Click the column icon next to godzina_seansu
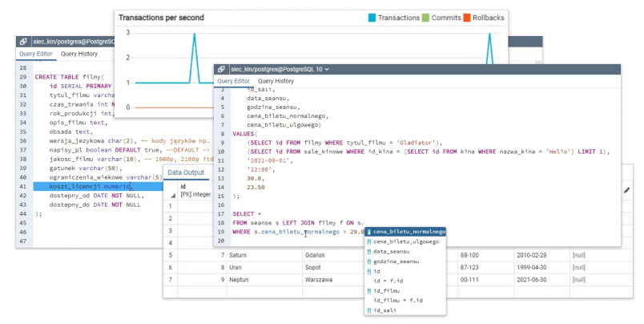 pyautogui.click(x=368, y=261)
